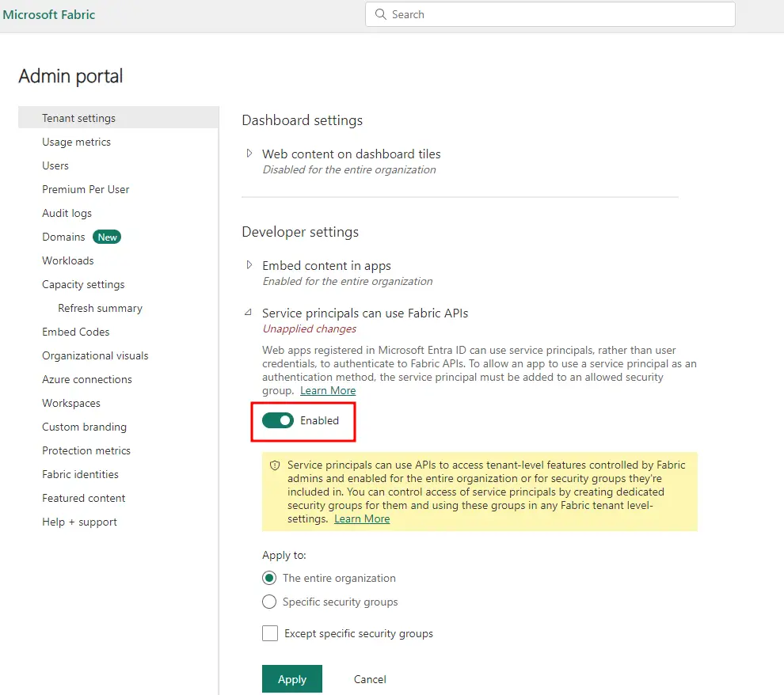Open Tenant settings in sidebar

pyautogui.click(x=119, y=118)
